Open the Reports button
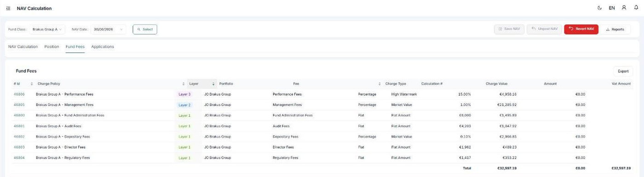The height and width of the screenshot is (177, 644). click(615, 29)
